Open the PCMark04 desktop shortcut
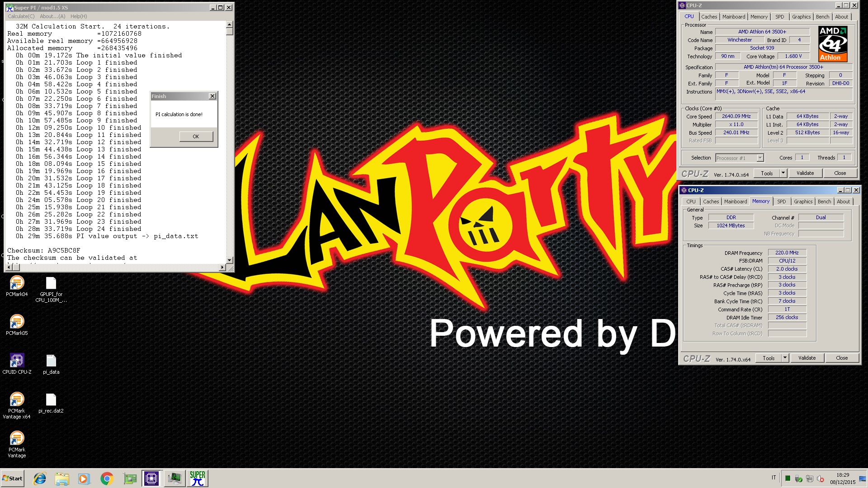 17,286
